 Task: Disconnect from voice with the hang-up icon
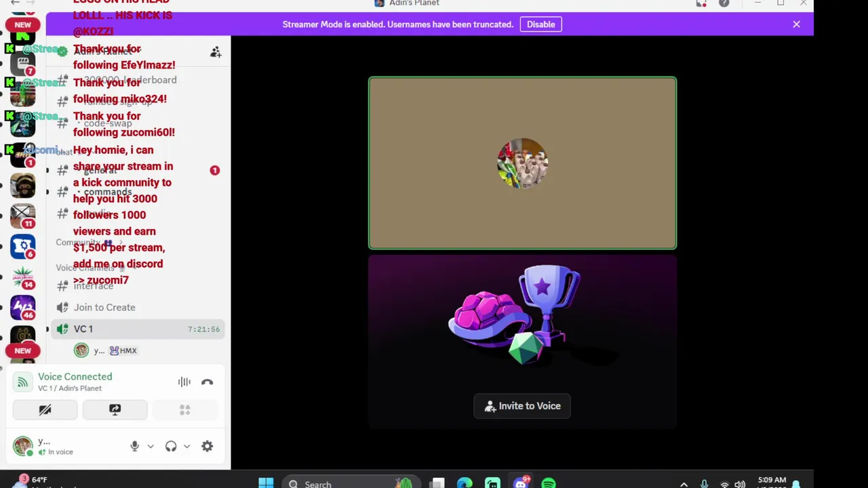click(x=207, y=382)
